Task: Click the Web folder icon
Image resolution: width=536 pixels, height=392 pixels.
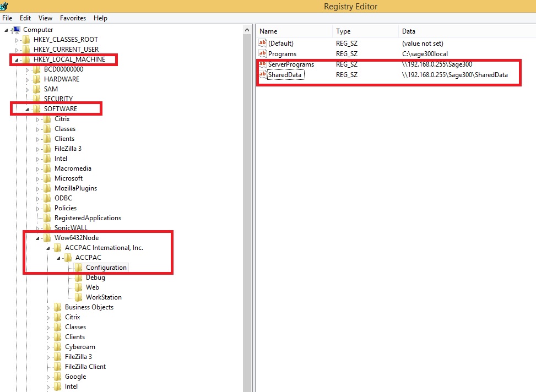Action: coord(79,287)
